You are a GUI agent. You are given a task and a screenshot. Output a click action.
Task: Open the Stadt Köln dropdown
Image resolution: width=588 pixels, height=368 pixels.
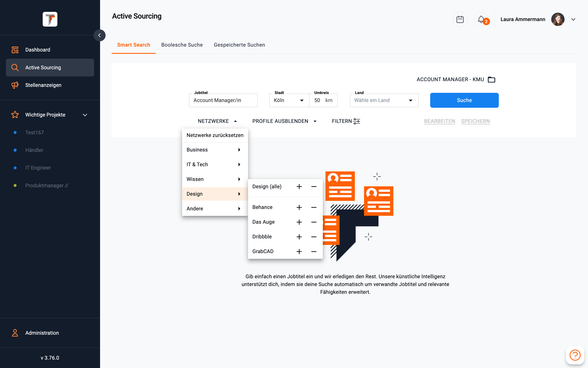click(289, 100)
